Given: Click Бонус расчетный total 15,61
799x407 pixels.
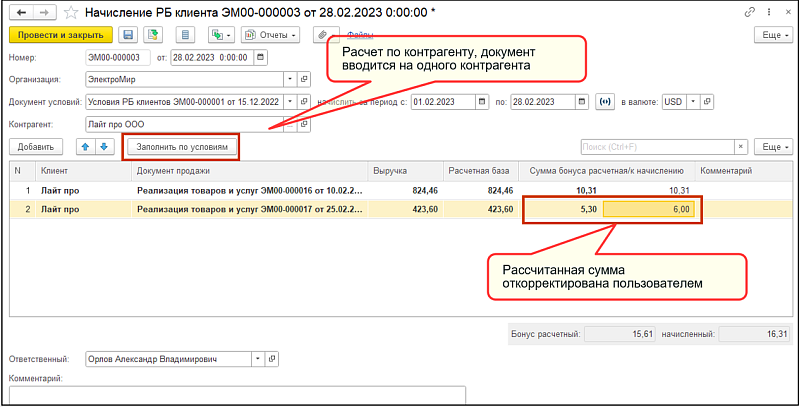Looking at the screenshot, I should click(619, 334).
